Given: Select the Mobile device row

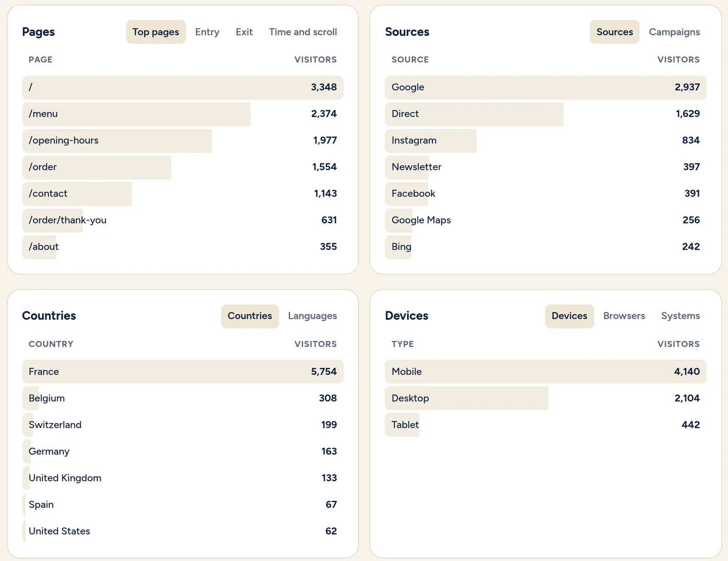Looking at the screenshot, I should pos(546,372).
